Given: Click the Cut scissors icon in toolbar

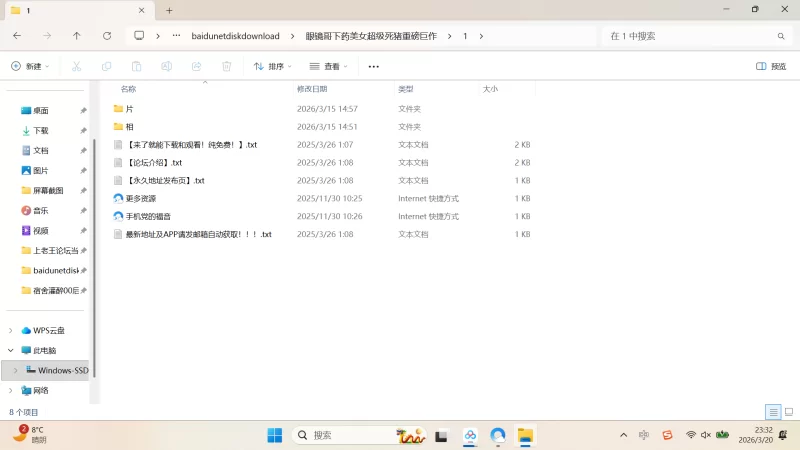Looking at the screenshot, I should click(76, 66).
